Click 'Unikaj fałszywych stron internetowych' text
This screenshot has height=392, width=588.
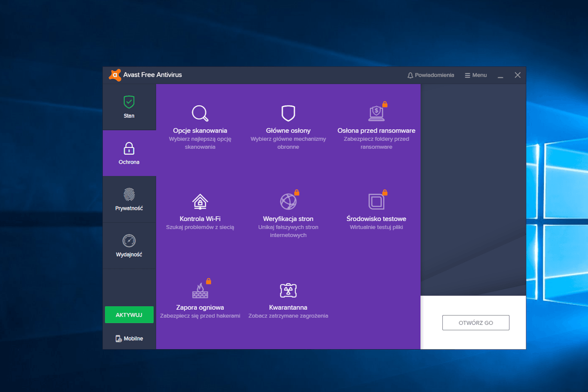coord(288,231)
